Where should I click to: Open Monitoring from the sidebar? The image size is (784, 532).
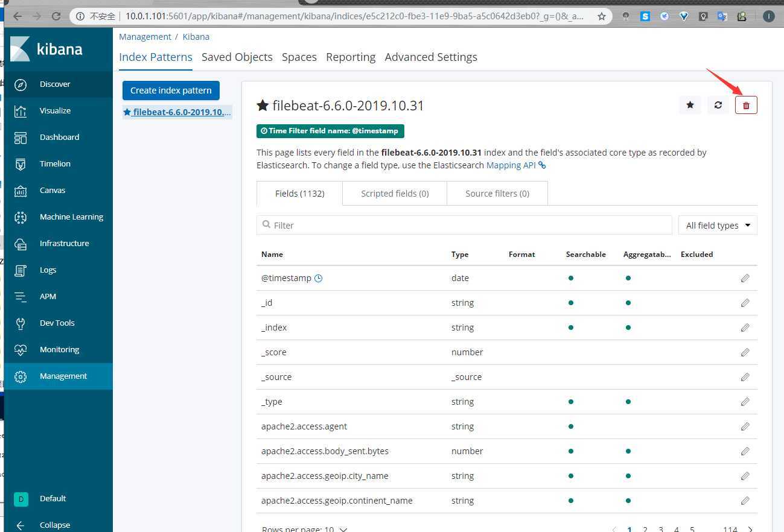click(x=58, y=349)
